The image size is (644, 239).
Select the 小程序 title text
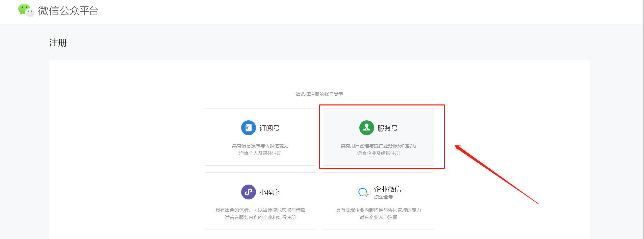click(x=269, y=192)
